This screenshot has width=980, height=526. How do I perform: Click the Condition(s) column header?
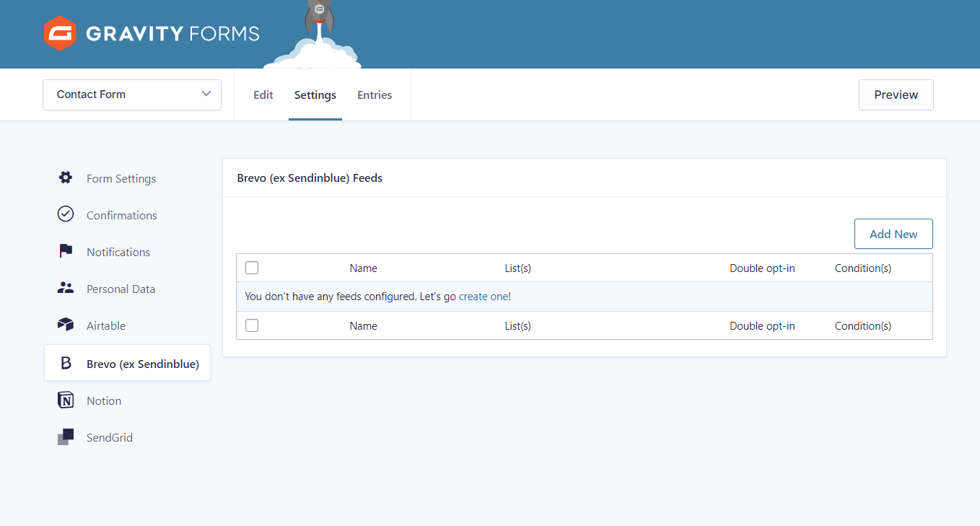[863, 268]
